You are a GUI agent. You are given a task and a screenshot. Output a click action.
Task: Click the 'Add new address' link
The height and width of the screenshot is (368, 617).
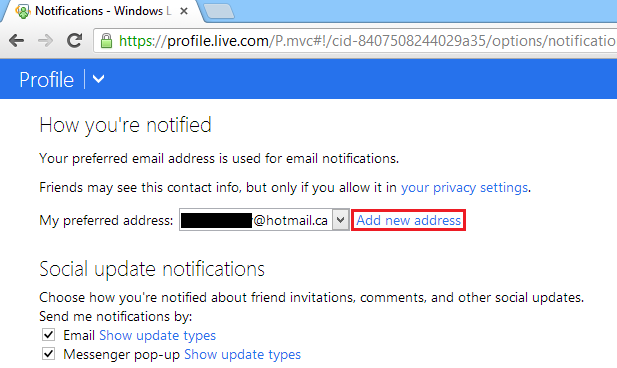[408, 220]
